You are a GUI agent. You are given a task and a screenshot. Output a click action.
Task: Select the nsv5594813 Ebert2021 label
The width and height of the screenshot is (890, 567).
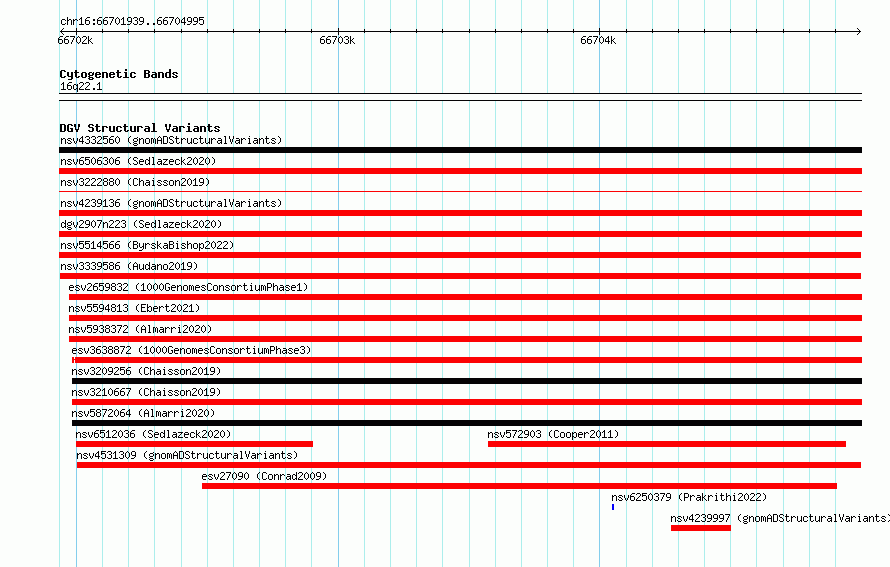tap(134, 308)
